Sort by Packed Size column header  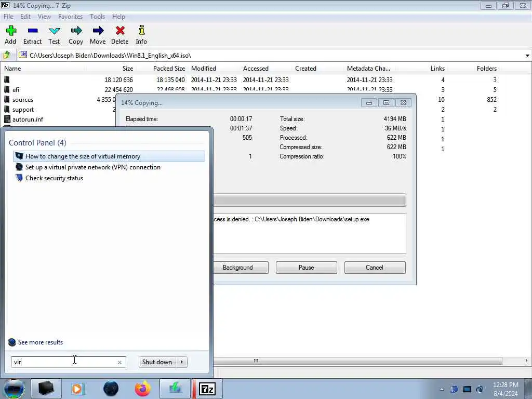pyautogui.click(x=169, y=68)
